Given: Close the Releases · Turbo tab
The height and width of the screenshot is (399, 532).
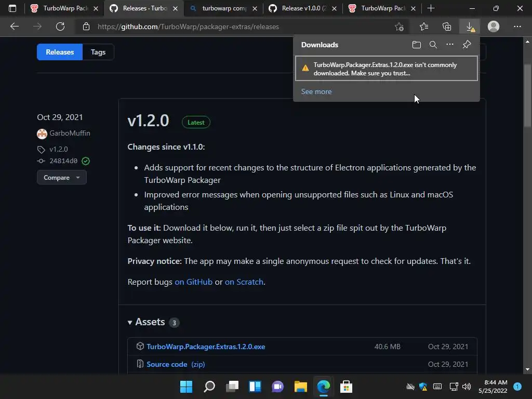Looking at the screenshot, I should tap(176, 8).
